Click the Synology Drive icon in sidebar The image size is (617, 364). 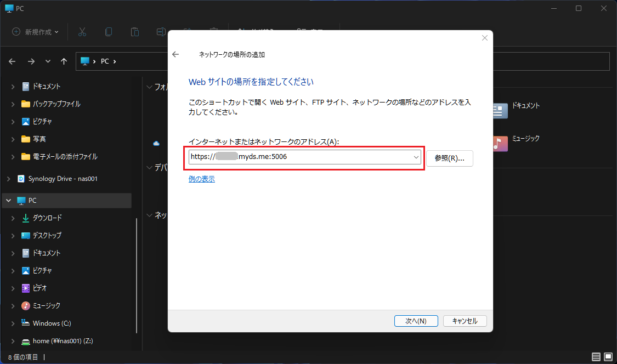click(x=21, y=179)
